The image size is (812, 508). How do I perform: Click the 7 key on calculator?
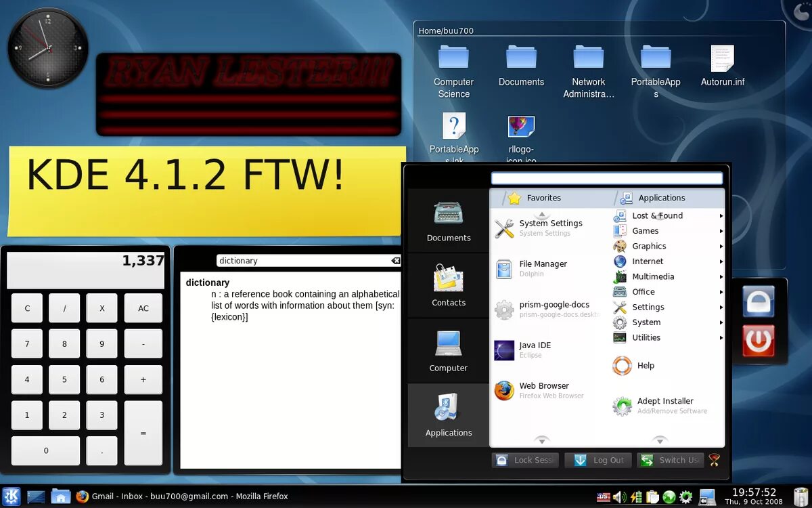tap(27, 344)
